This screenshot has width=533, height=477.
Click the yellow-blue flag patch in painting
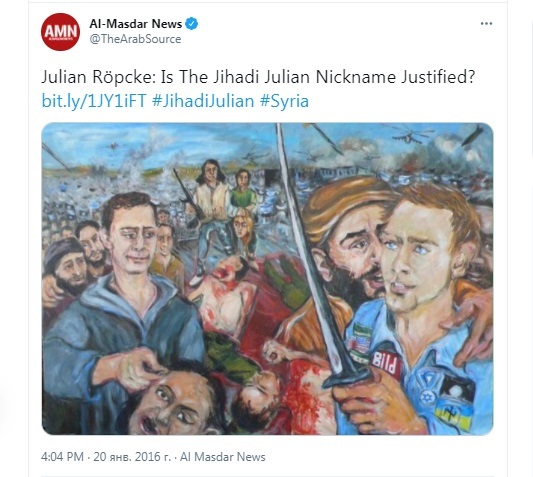pyautogui.click(x=453, y=415)
